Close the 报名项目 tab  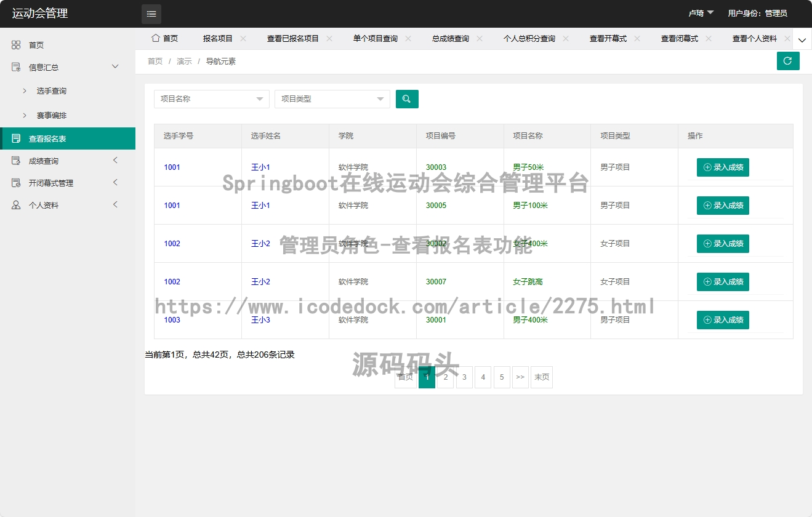(243, 38)
